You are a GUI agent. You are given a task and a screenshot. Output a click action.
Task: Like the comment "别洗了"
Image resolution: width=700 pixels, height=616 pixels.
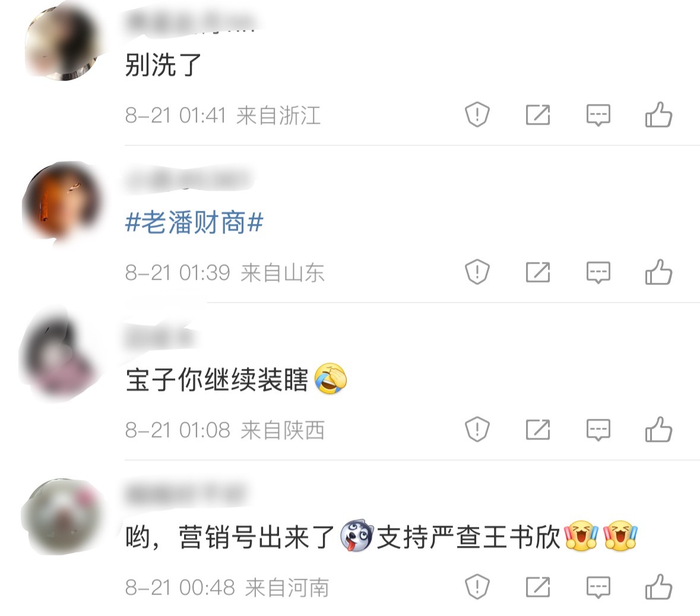658,115
